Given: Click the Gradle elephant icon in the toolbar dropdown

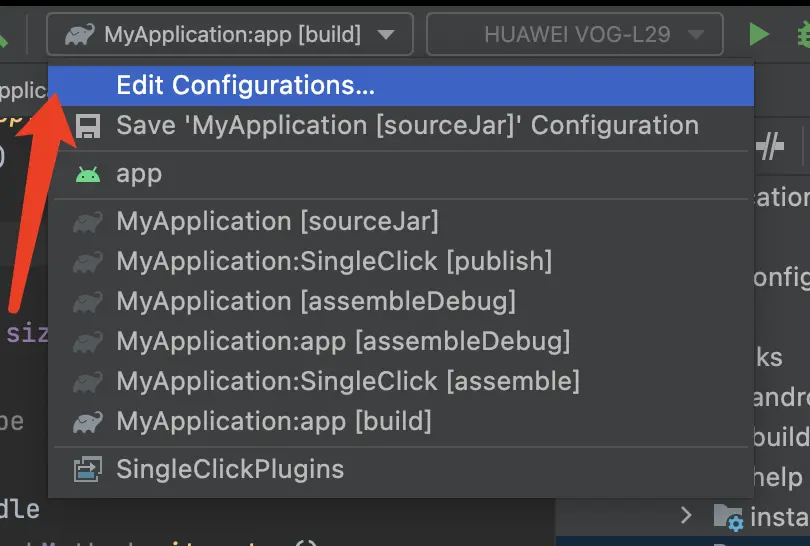Looking at the screenshot, I should 79,36.
